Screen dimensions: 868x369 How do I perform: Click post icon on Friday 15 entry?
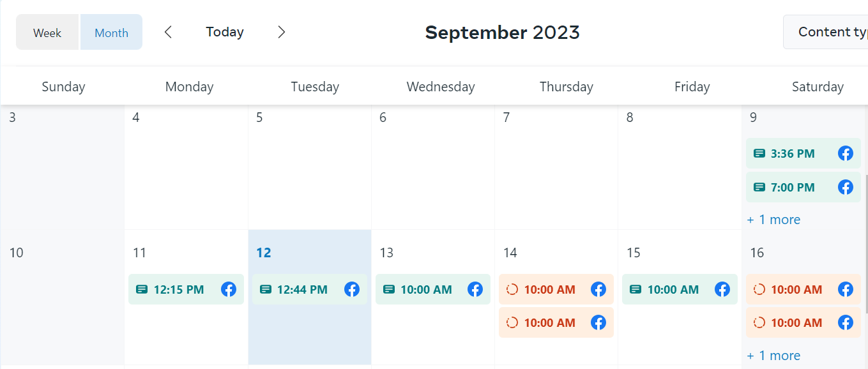pos(635,289)
